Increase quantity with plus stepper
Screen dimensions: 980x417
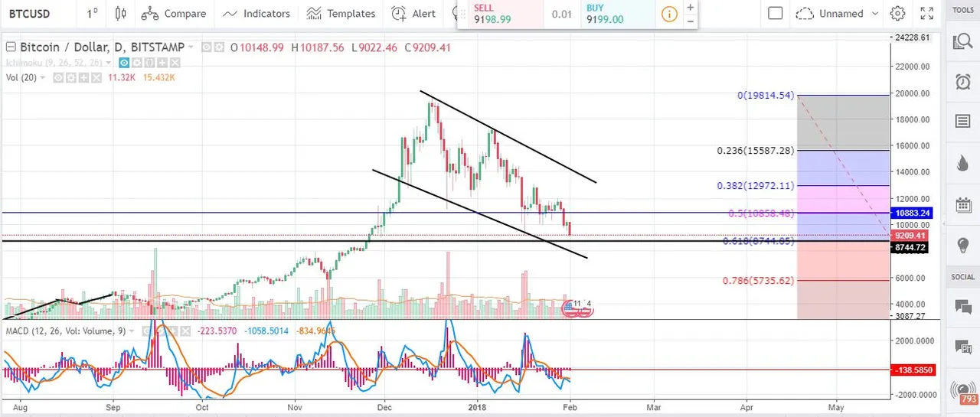pos(691,7)
